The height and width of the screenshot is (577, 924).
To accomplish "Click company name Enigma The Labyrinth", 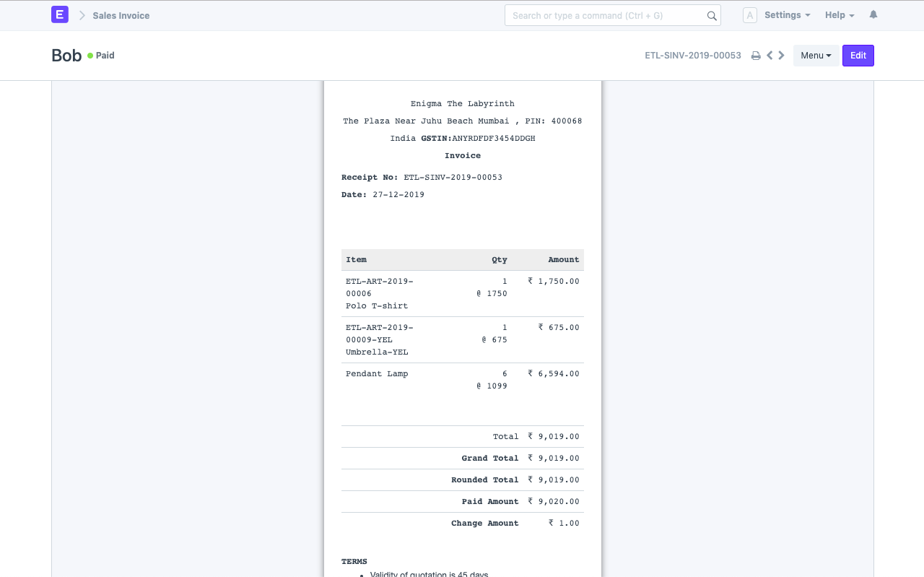I will [x=463, y=104].
